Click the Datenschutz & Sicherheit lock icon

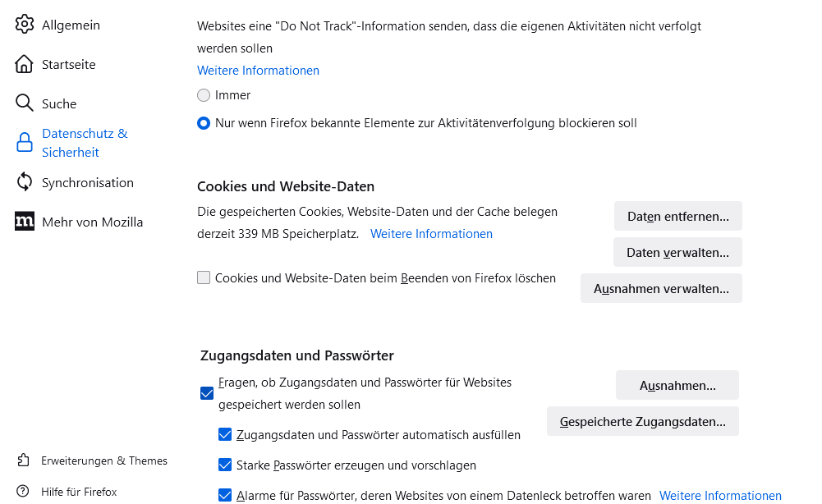[x=25, y=143]
